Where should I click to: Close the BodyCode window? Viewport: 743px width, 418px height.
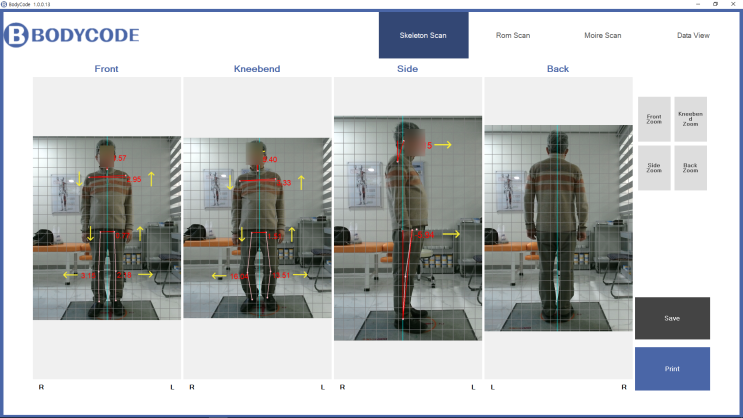click(733, 4)
